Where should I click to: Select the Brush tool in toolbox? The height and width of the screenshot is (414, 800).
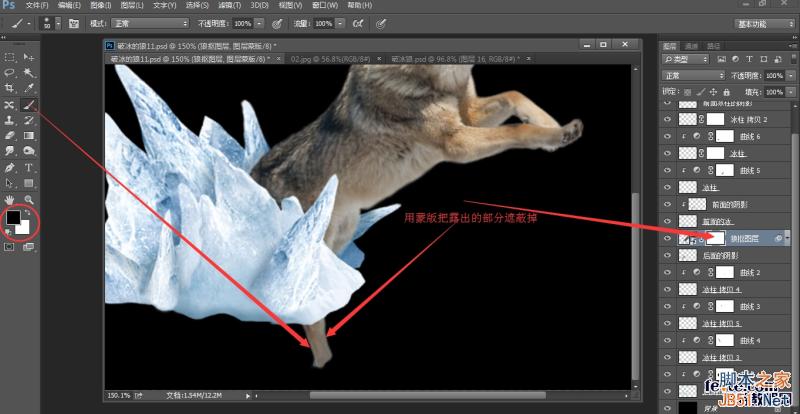tap(29, 105)
